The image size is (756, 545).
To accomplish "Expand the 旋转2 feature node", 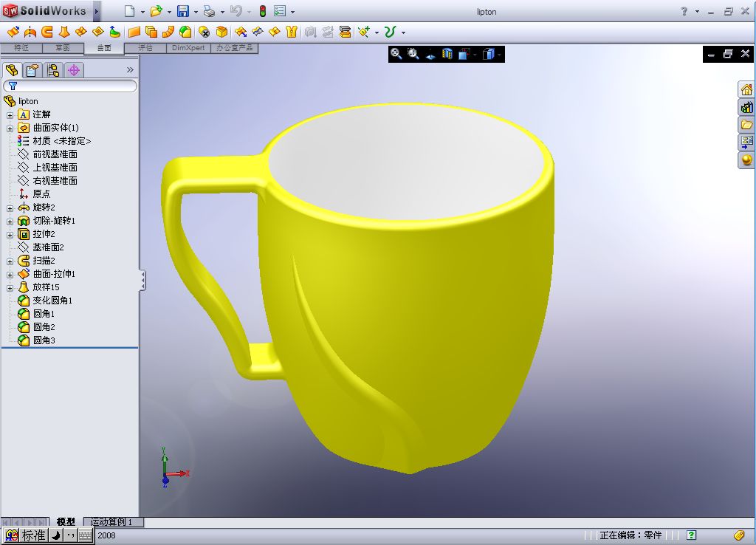I will [x=10, y=208].
